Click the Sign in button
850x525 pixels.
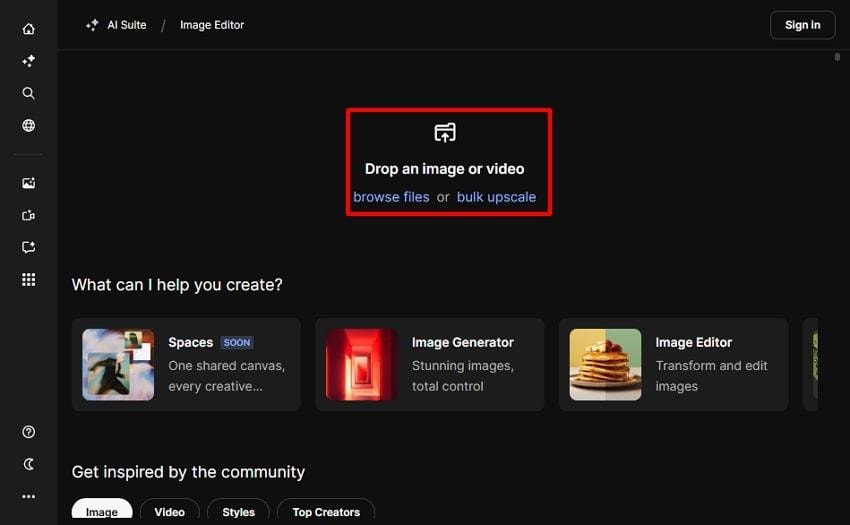[802, 25]
